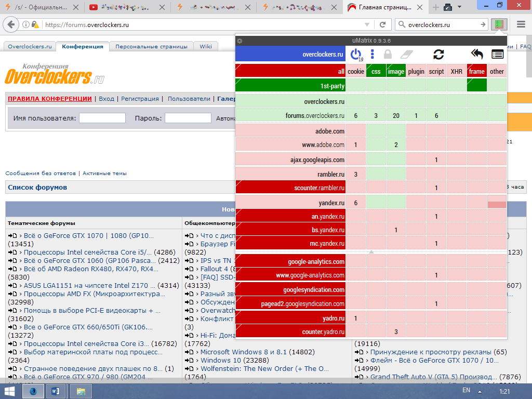Image resolution: width=532 pixels, height=399 pixels.
Task: Open the list-all-tabs dropdown arrow
Action: pyautogui.click(x=459, y=7)
